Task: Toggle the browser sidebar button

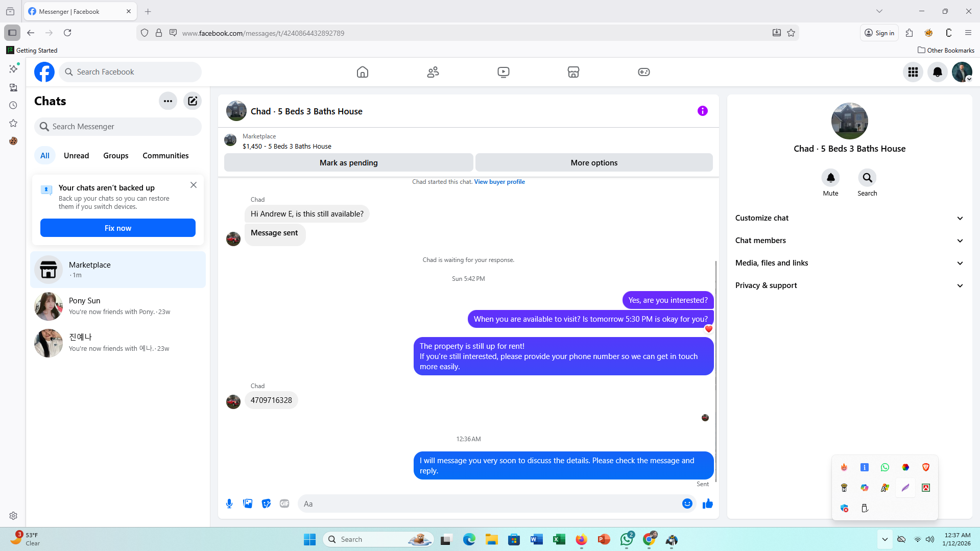Action: (x=12, y=33)
